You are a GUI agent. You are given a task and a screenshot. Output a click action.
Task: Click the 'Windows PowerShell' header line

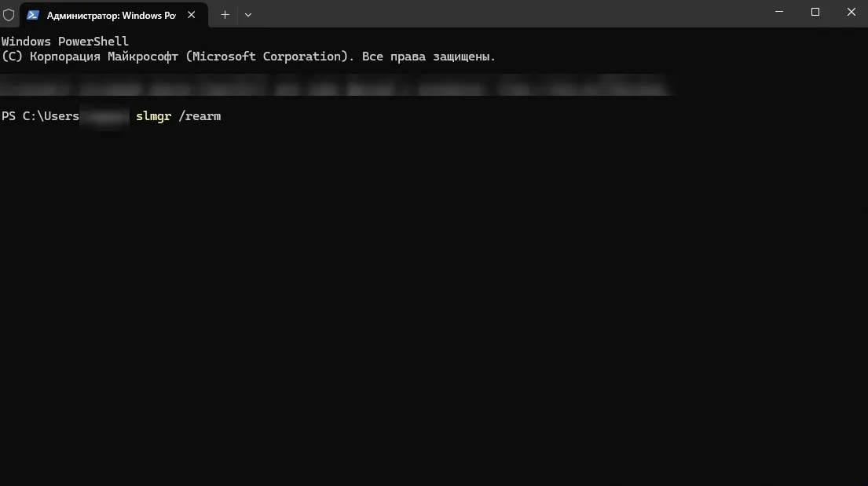pyautogui.click(x=64, y=42)
